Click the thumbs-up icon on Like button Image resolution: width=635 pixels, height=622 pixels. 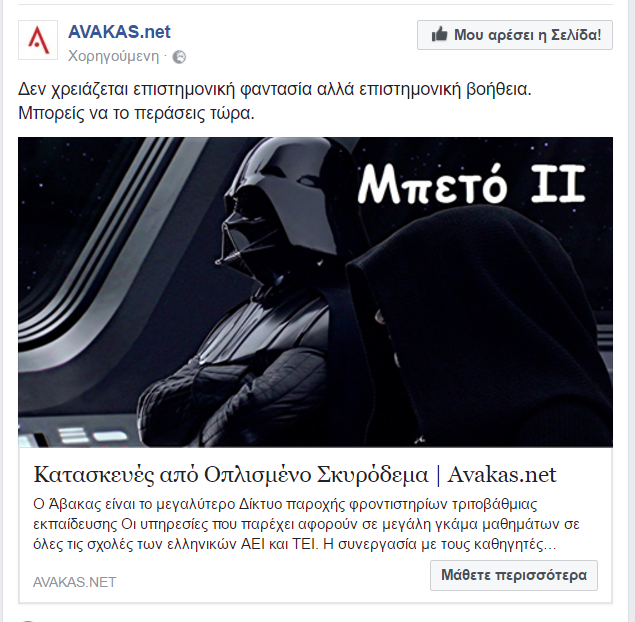point(439,35)
